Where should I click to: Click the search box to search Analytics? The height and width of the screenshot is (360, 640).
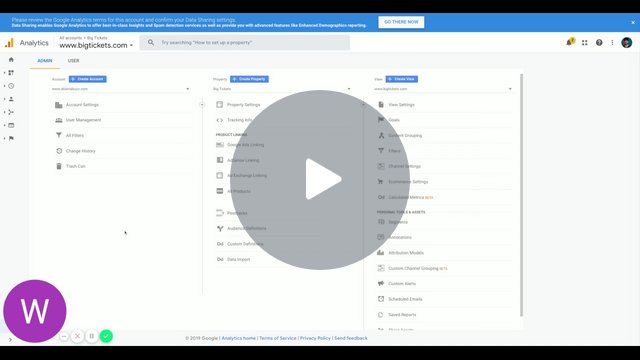244,42
